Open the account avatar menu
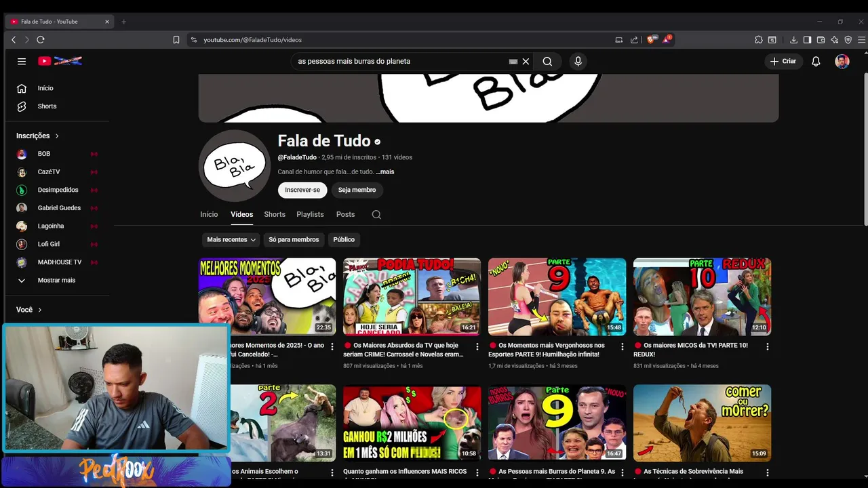The width and height of the screenshot is (868, 488). tap(842, 61)
